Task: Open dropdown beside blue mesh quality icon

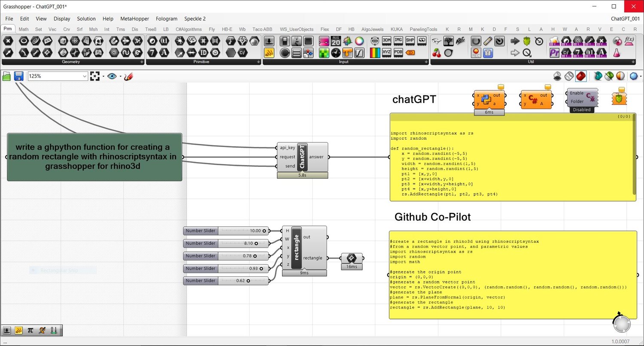Action: click(x=641, y=76)
